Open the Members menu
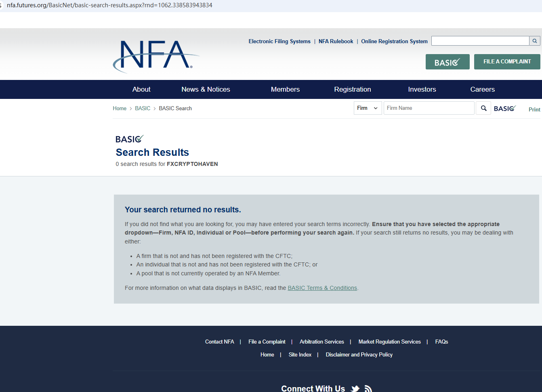 pos(285,89)
